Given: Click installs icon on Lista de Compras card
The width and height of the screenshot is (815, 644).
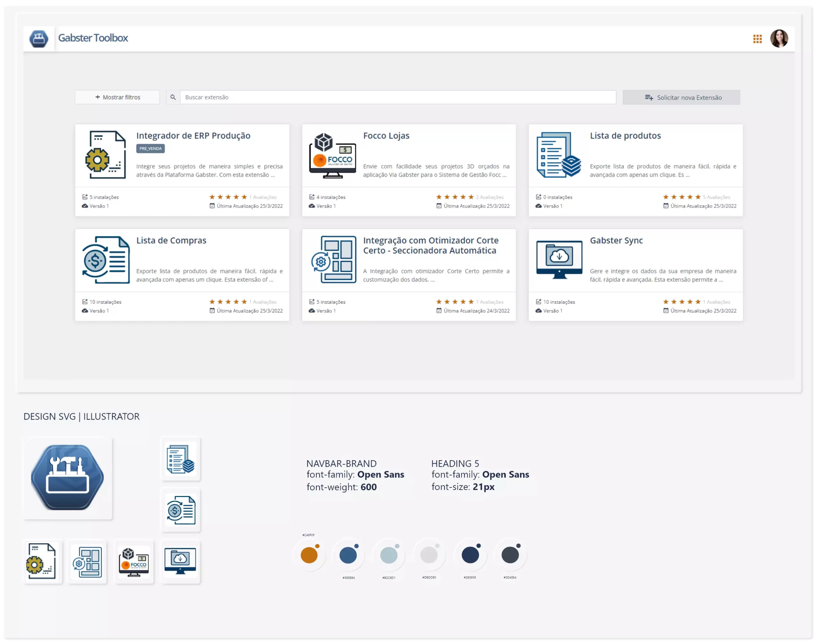Looking at the screenshot, I should pos(85,302).
